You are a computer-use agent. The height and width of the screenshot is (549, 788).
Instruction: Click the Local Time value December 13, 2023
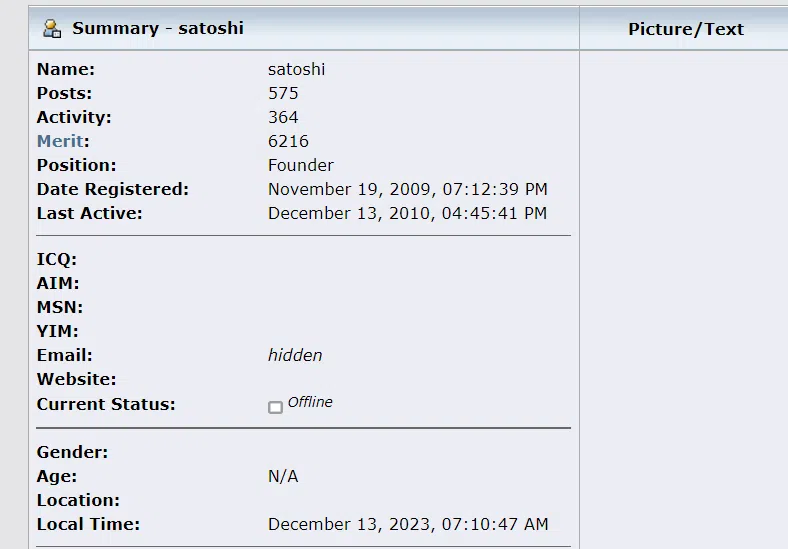[408, 524]
